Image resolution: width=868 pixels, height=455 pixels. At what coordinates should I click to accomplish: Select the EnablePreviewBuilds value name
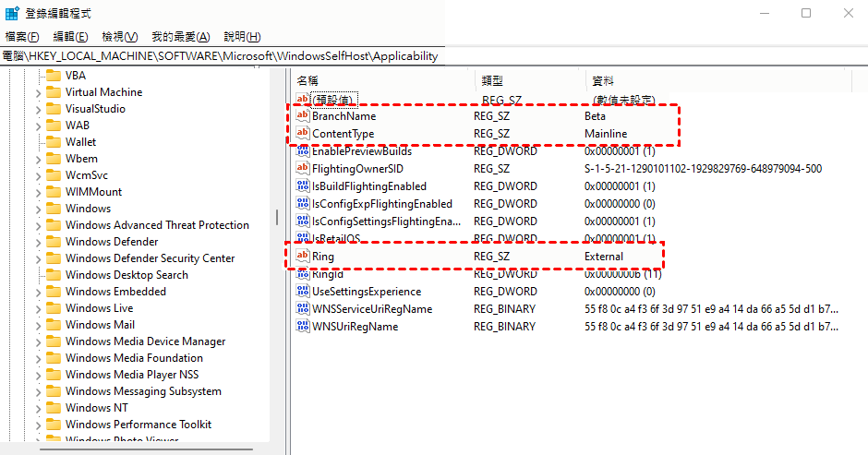click(362, 151)
